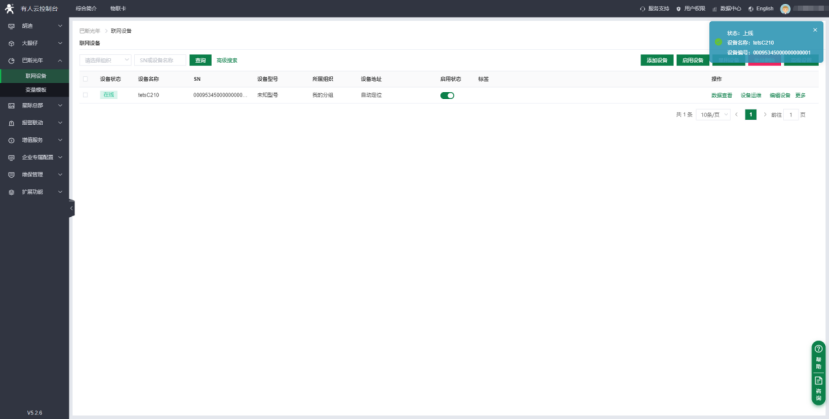Open the organization selection dropdown
Image resolution: width=830 pixels, height=419 pixels.
(105, 60)
